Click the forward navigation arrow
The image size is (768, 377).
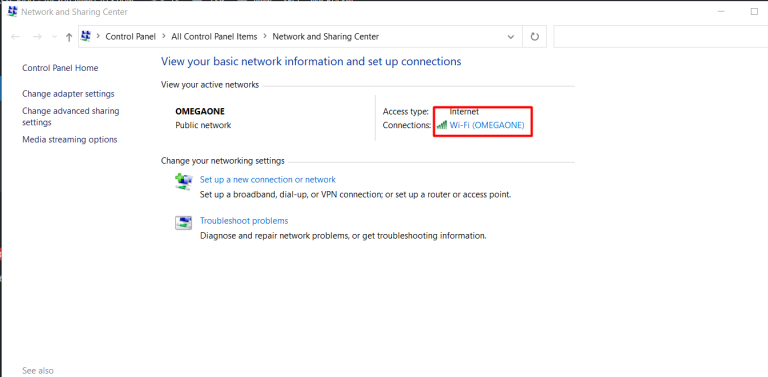37,37
